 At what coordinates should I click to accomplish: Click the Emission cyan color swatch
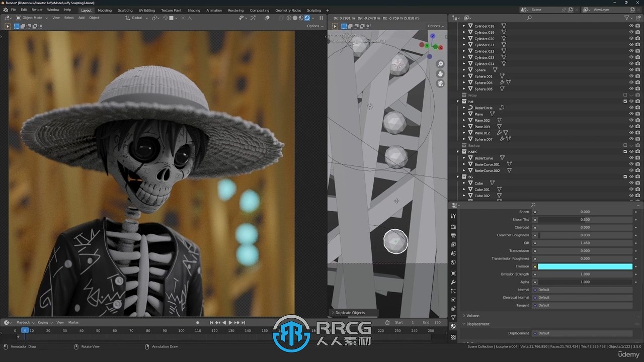(x=585, y=266)
